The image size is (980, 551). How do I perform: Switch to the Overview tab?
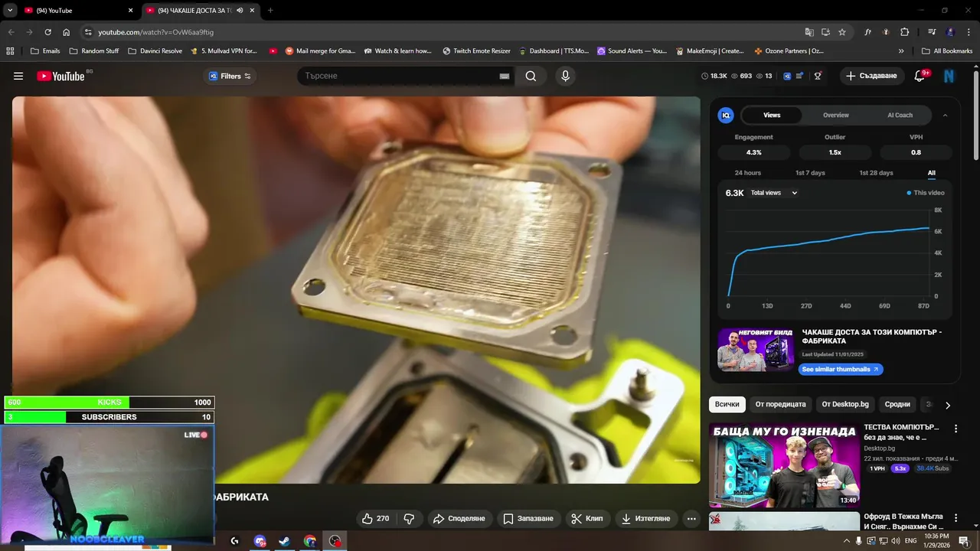[836, 115]
